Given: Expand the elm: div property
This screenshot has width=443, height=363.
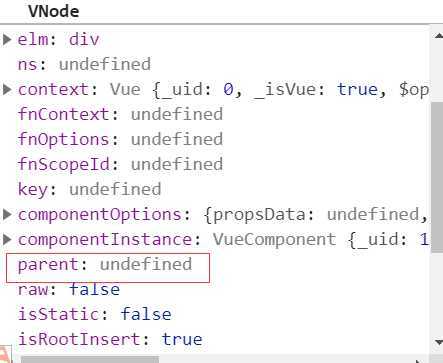Looking at the screenshot, I should (x=7, y=40).
